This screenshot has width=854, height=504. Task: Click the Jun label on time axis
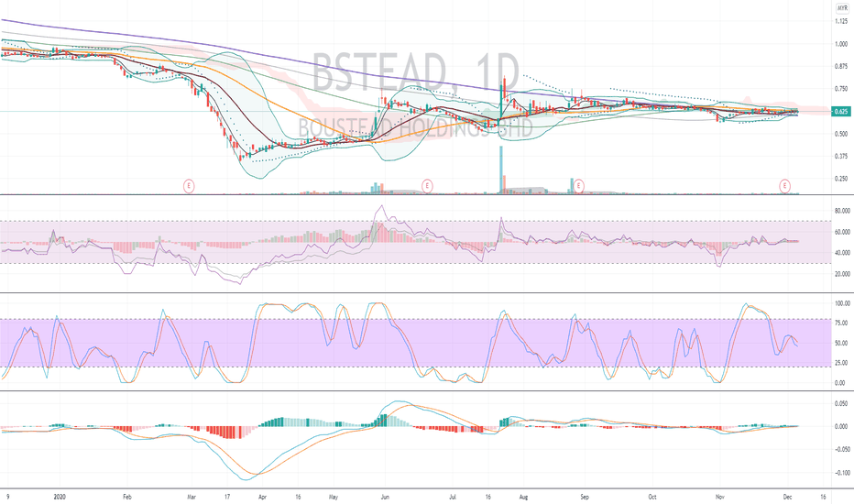[x=385, y=497]
